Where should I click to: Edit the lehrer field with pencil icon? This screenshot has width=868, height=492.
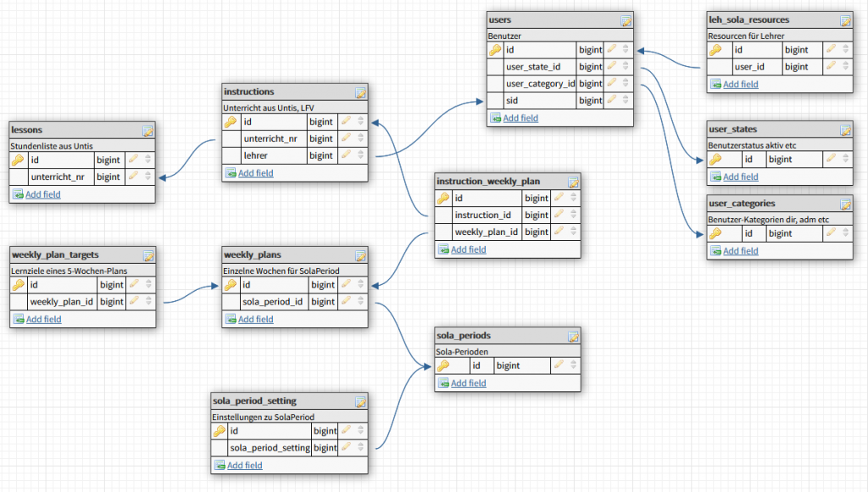coord(346,156)
